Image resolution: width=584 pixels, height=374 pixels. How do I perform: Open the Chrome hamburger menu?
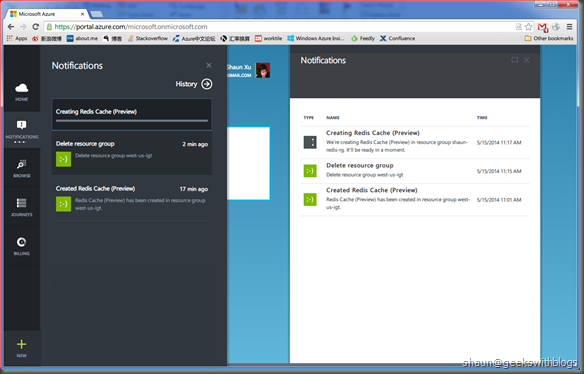tap(569, 27)
